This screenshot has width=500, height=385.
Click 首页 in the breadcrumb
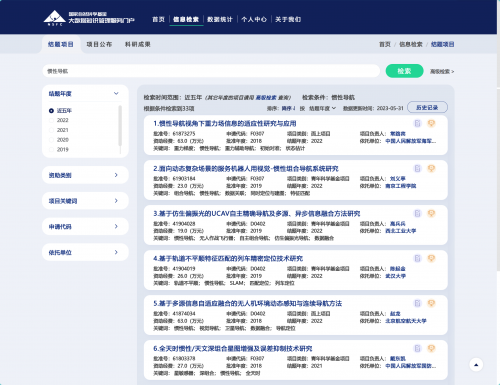[385, 44]
